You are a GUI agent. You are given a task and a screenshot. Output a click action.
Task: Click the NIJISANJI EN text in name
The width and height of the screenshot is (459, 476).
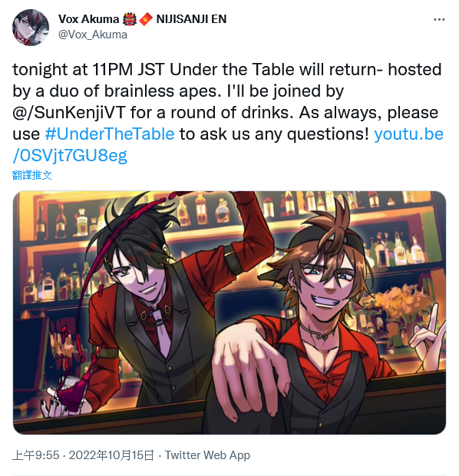click(191, 19)
